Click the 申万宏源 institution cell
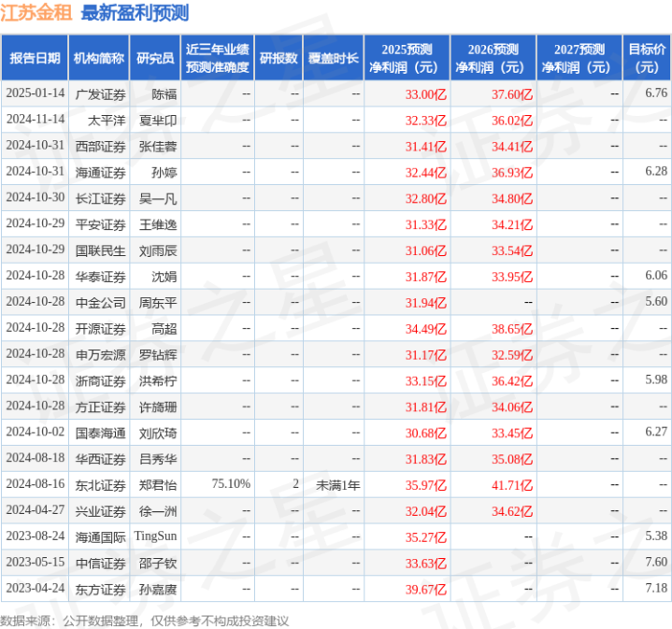This screenshot has width=672, height=629. click(x=100, y=356)
